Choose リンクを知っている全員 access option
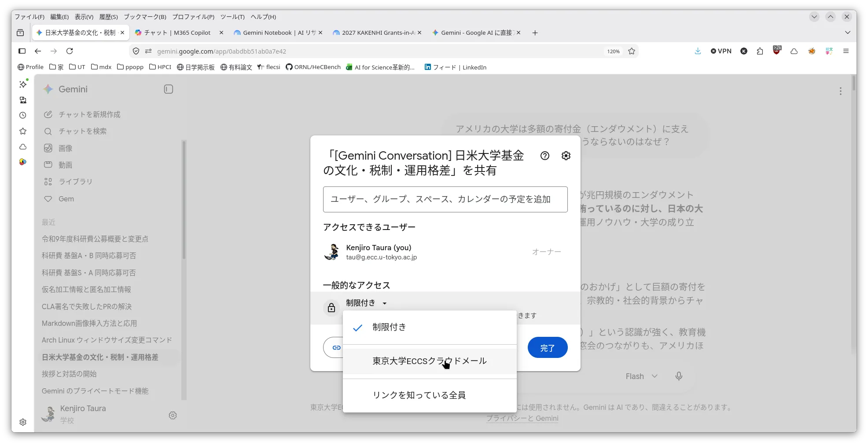Viewport: 868px width, 445px height. click(430, 395)
